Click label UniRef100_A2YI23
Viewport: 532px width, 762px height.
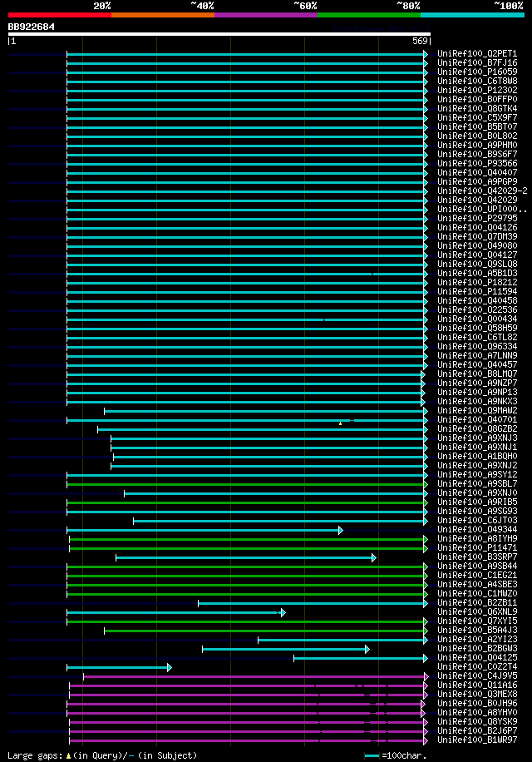477,640
